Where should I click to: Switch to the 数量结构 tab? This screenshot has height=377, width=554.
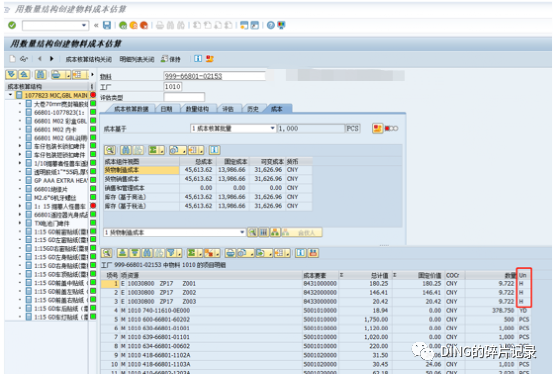197,109
